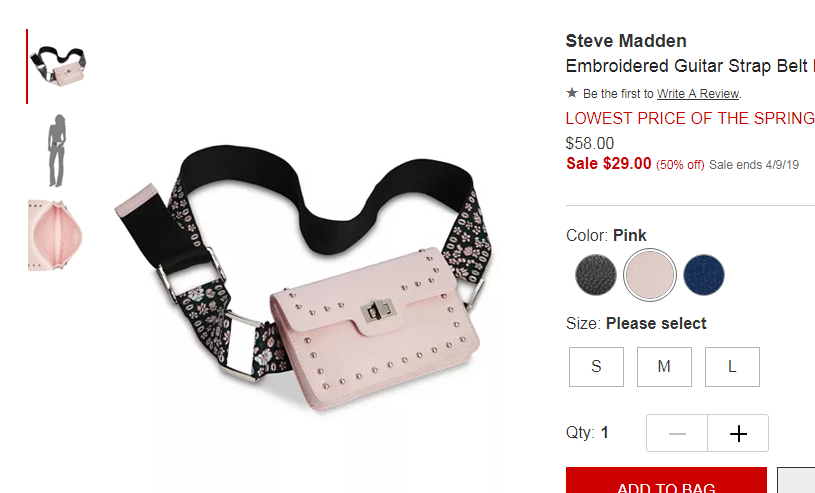Choose the black color swatch
Image resolution: width=815 pixels, height=493 pixels.
click(596, 275)
